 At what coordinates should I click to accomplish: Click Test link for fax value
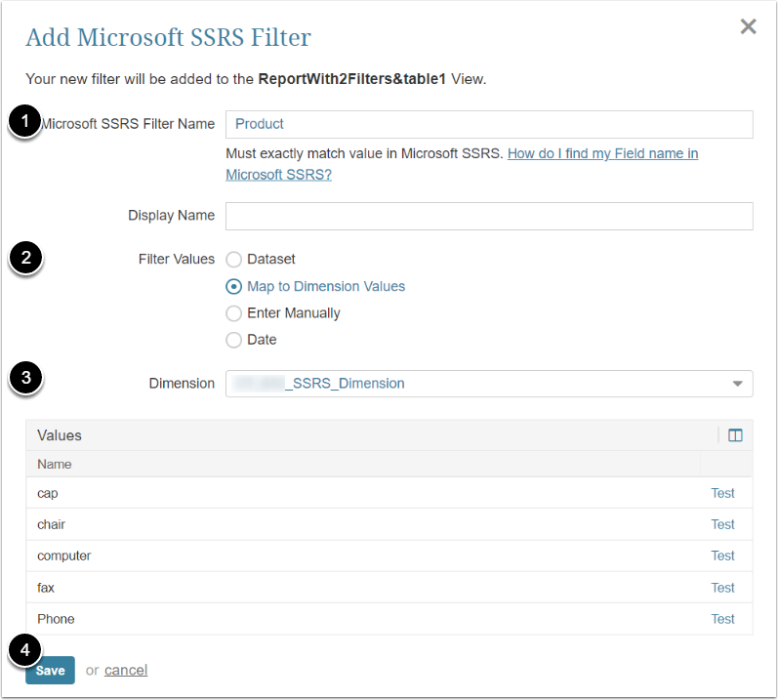point(722,588)
